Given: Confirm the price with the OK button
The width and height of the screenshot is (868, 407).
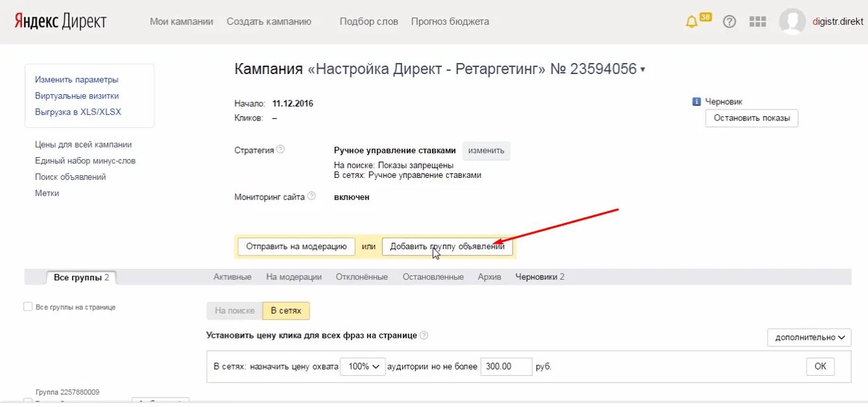Looking at the screenshot, I should click(x=820, y=366).
